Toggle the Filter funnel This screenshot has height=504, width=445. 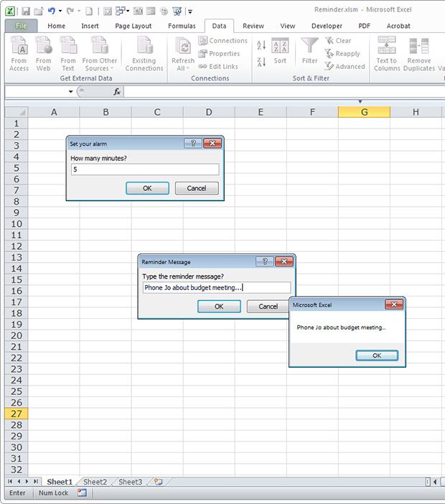click(309, 52)
